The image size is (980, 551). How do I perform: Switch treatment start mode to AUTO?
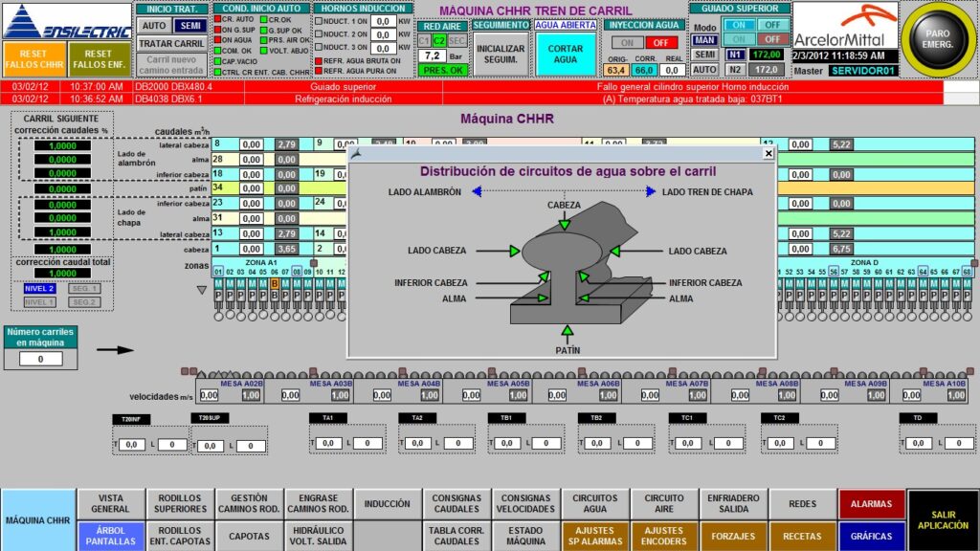(x=155, y=26)
